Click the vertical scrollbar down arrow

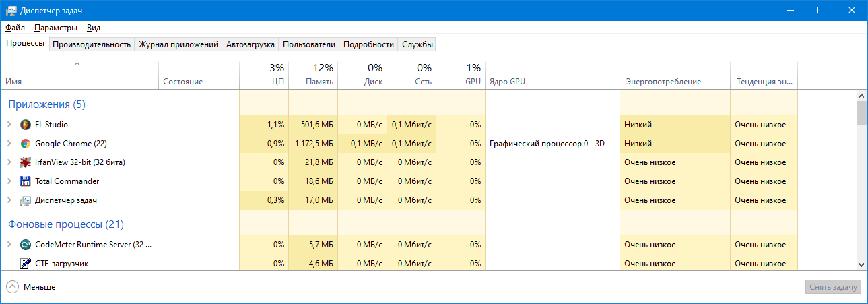(861, 265)
